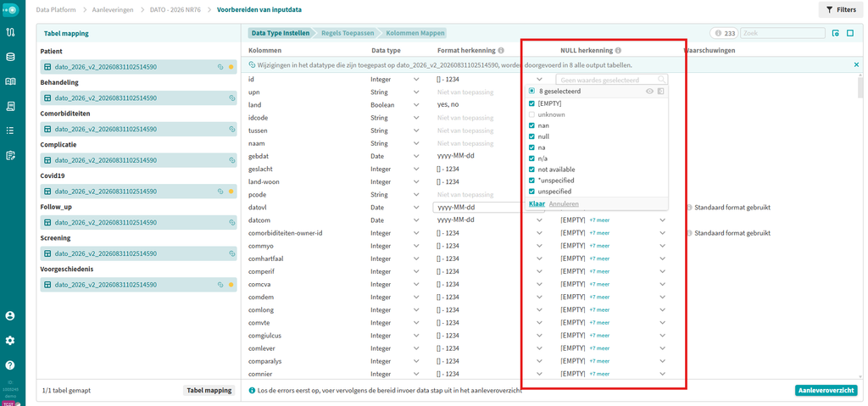Switch to the Regels Toepassen step
868x406 pixels.
[348, 33]
